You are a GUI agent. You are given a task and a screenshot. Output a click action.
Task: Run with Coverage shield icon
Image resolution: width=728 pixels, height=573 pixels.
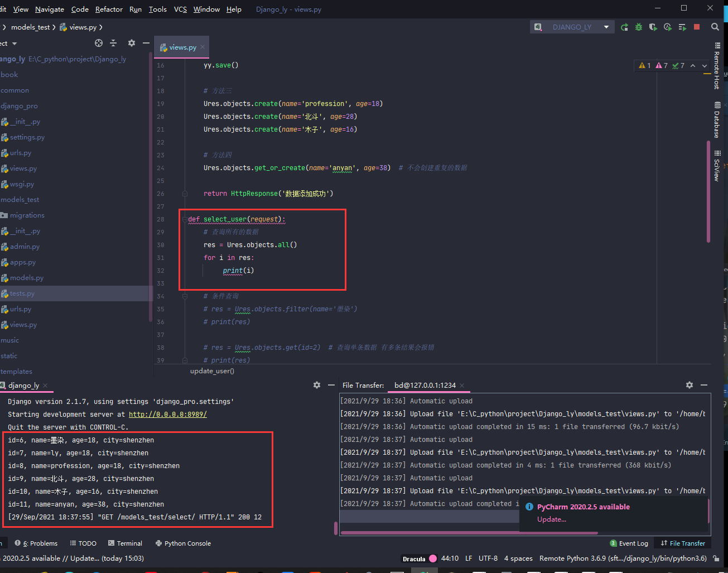653,27
